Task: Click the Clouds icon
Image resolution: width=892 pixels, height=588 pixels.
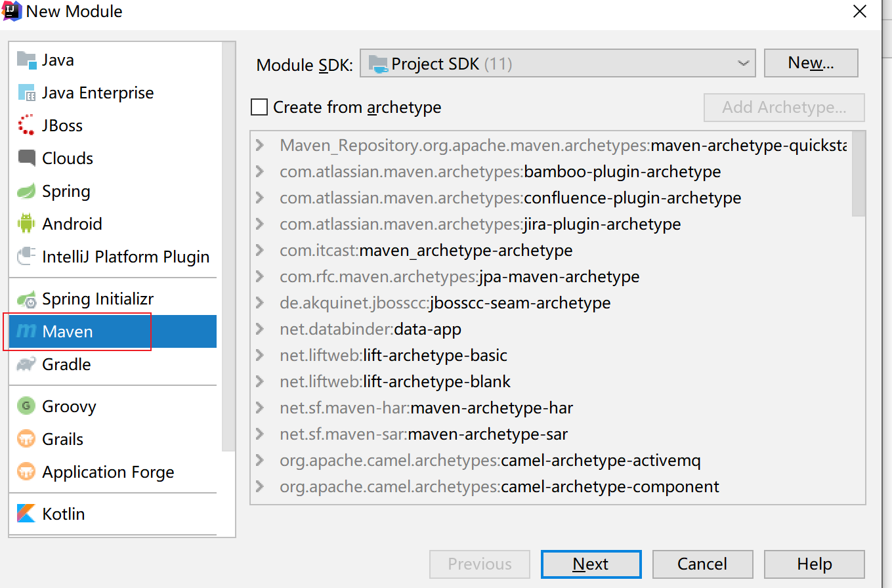Action: [26, 158]
